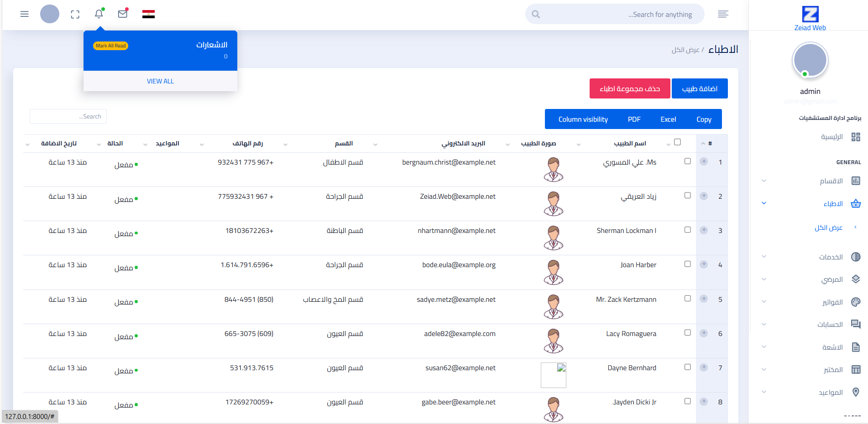The height and width of the screenshot is (424, 868).
Task: Click the Egypt flag language icon
Action: click(x=148, y=14)
